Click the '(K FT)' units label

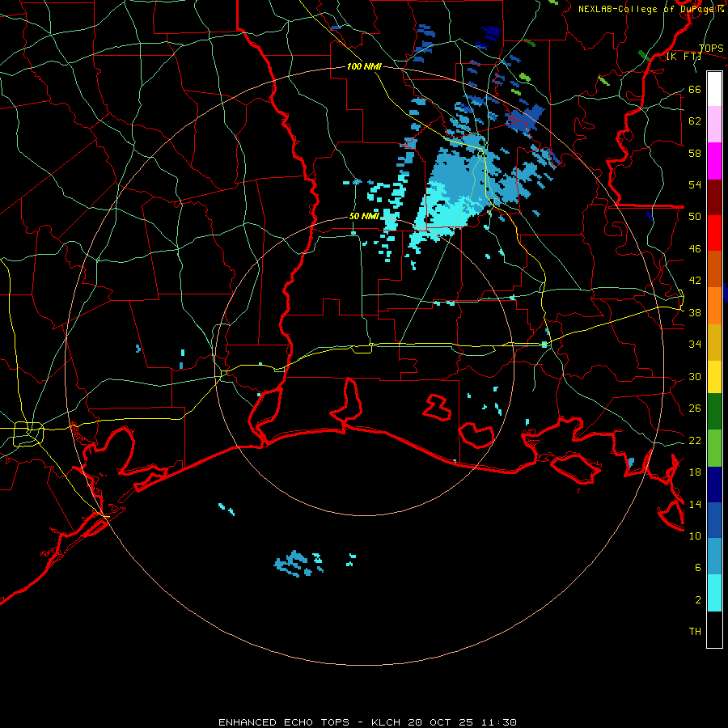click(x=684, y=56)
